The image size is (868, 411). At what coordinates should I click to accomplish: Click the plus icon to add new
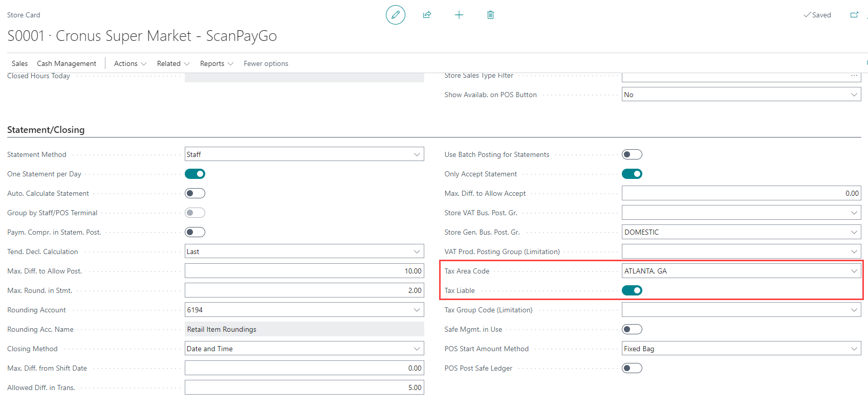point(459,15)
